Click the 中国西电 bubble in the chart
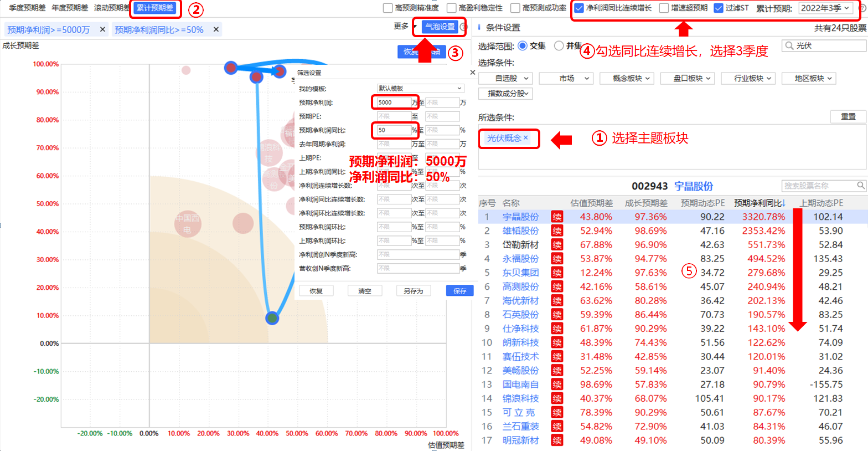The width and height of the screenshot is (868, 451). point(187,224)
